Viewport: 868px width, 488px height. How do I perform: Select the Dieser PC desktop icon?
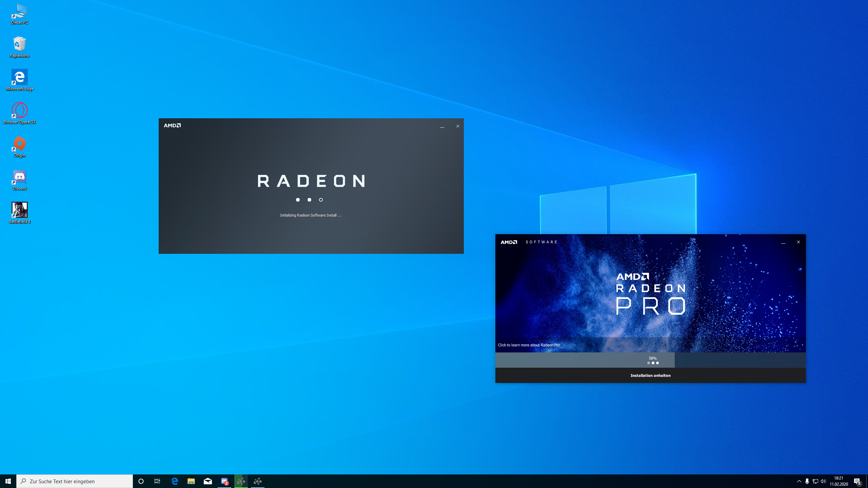pos(19,14)
